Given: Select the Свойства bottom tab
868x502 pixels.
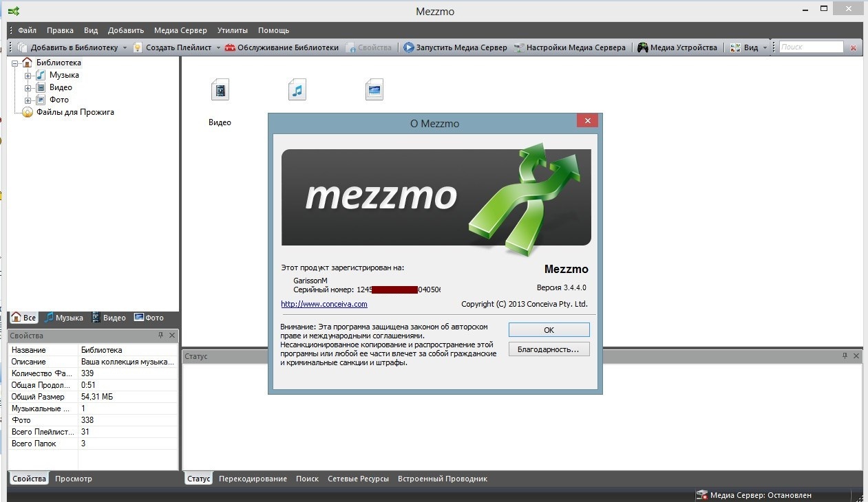Looking at the screenshot, I should (x=29, y=479).
